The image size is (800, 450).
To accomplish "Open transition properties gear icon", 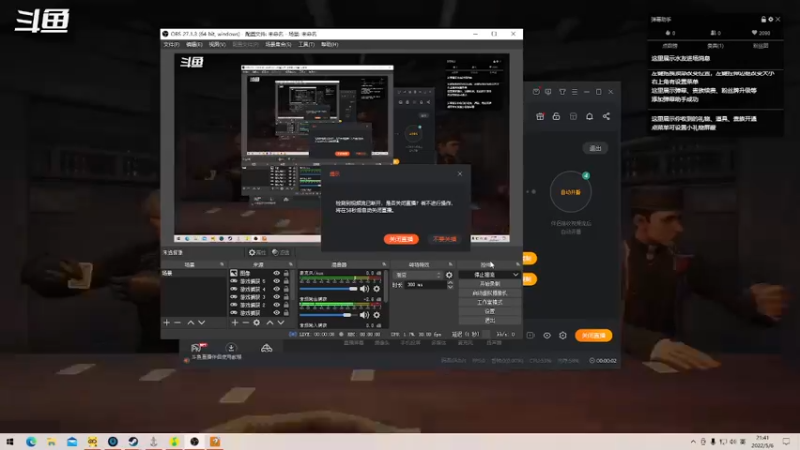I will (449, 275).
